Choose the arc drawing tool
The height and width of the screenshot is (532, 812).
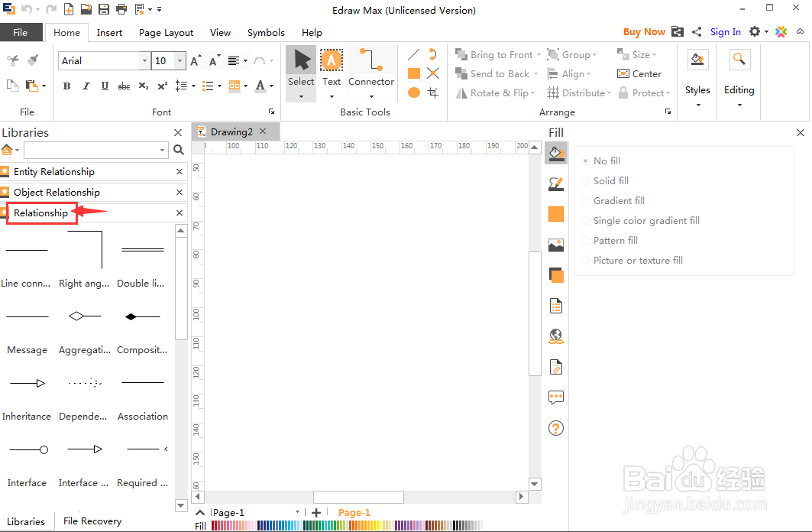433,54
